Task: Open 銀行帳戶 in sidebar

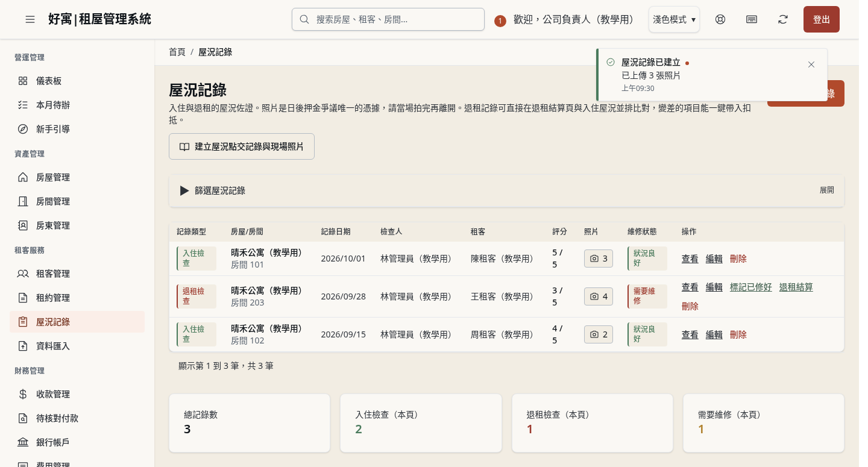Action: click(x=77, y=442)
